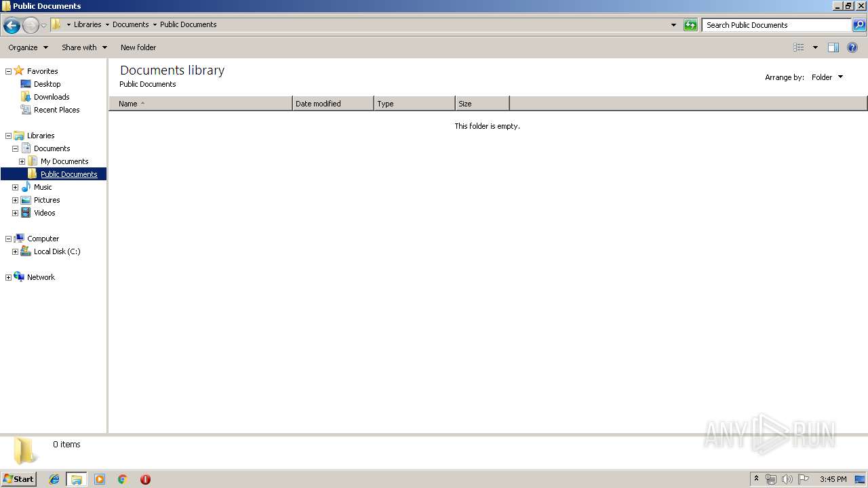The height and width of the screenshot is (488, 868).
Task: Select Network in the navigation pane
Action: click(x=41, y=277)
